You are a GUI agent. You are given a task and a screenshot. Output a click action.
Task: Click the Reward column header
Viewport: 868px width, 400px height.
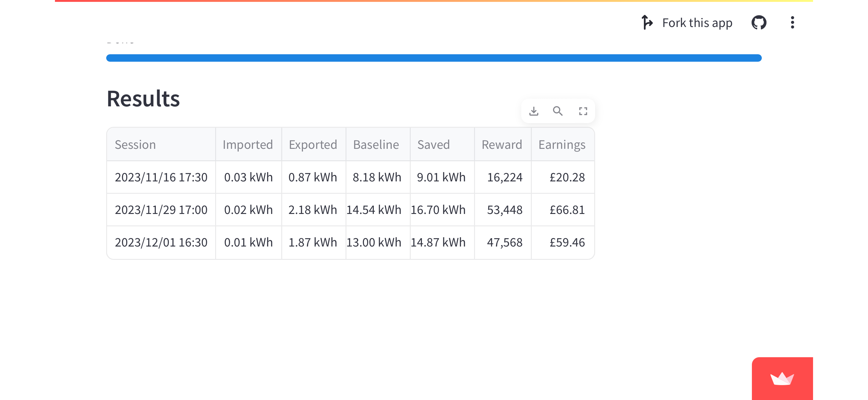[x=503, y=144]
